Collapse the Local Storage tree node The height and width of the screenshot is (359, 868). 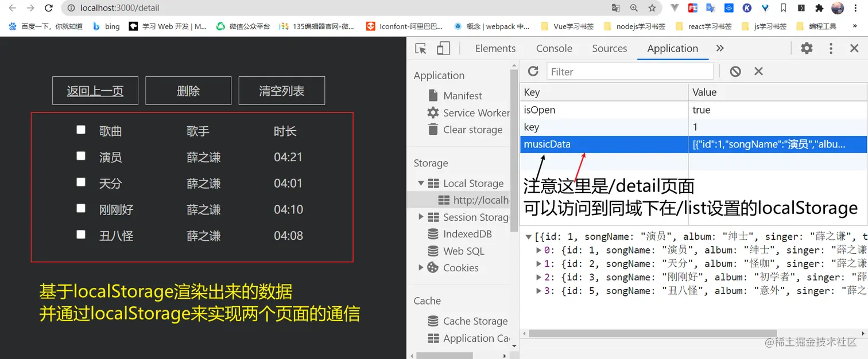(x=421, y=184)
